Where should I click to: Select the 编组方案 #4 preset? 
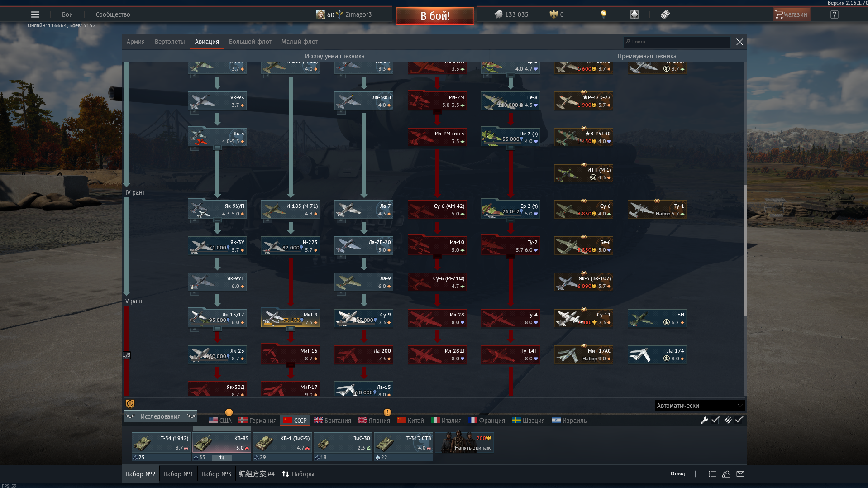pyautogui.click(x=257, y=474)
